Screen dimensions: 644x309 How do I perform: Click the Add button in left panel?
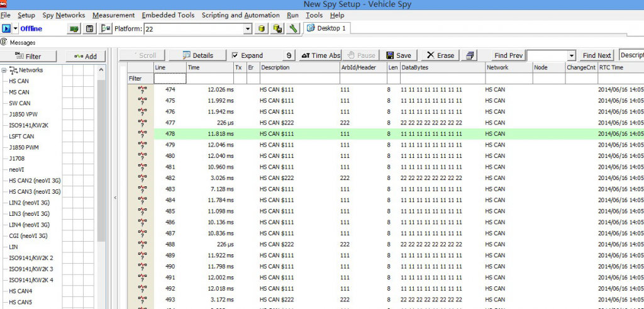point(86,56)
